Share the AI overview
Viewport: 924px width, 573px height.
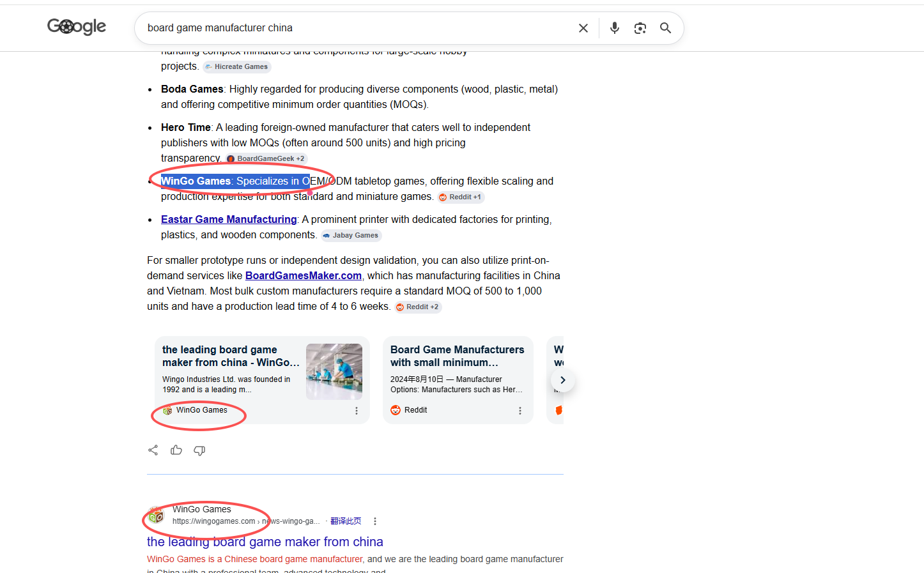point(153,450)
